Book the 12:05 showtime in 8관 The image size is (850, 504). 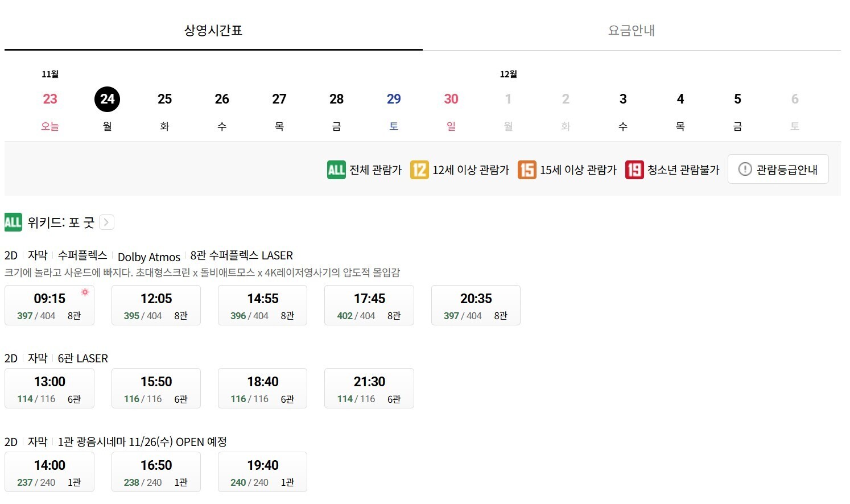pyautogui.click(x=156, y=305)
